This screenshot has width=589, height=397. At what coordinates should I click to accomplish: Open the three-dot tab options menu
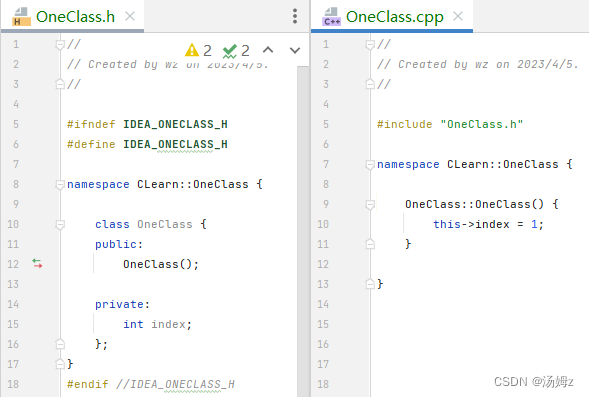pyautogui.click(x=295, y=16)
